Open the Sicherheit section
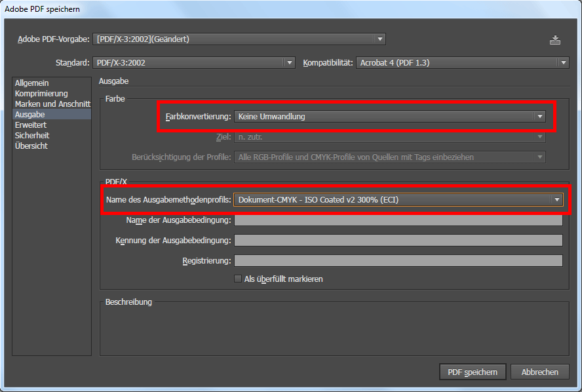The width and height of the screenshot is (582, 392). [32, 136]
